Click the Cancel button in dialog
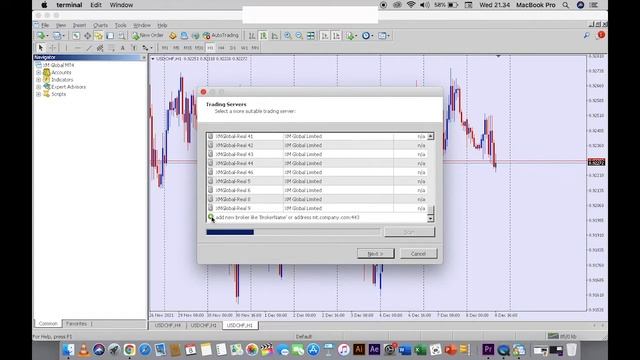The image size is (640, 360). 418,253
